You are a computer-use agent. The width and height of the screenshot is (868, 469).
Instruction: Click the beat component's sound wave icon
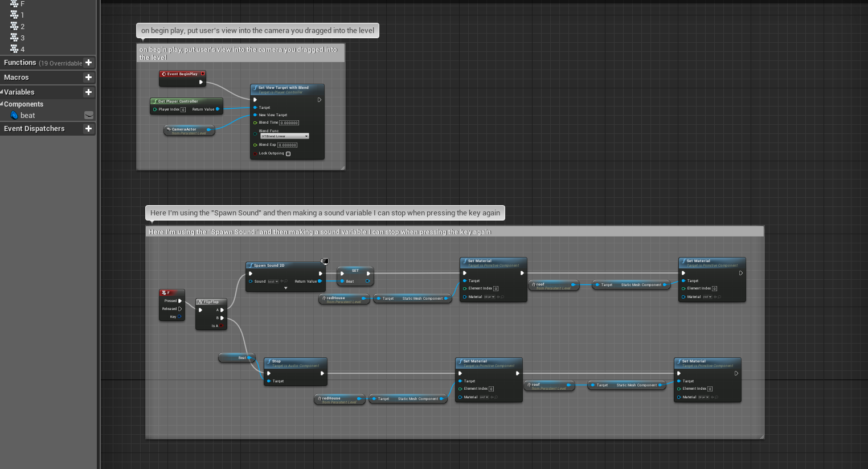click(x=14, y=115)
